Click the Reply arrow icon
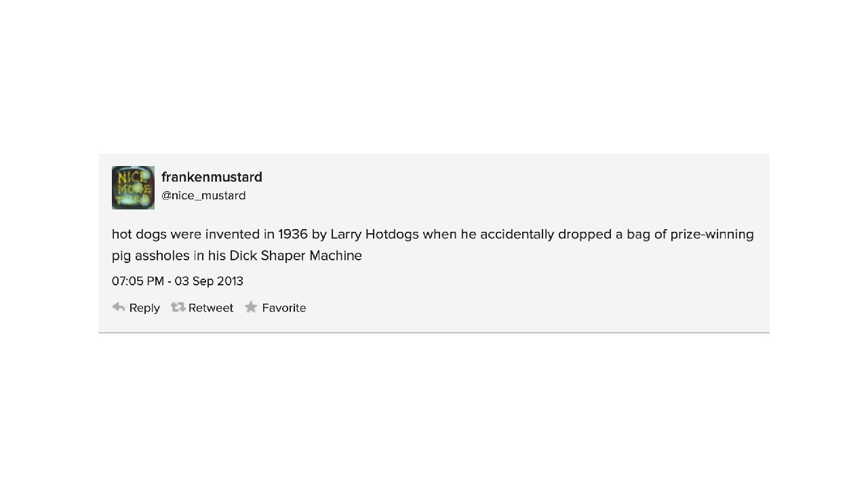The height and width of the screenshot is (488, 868). [119, 308]
